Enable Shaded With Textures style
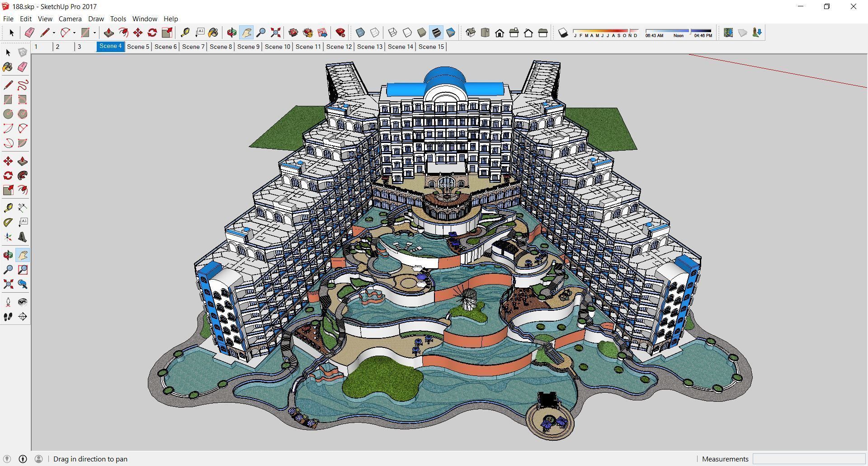This screenshot has height=466, width=868. click(436, 33)
